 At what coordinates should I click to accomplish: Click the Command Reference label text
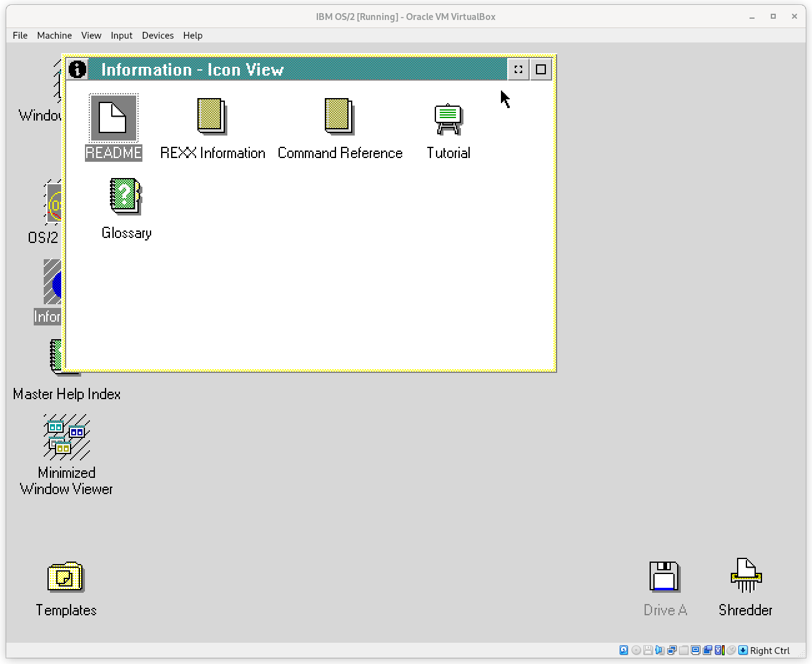(340, 153)
